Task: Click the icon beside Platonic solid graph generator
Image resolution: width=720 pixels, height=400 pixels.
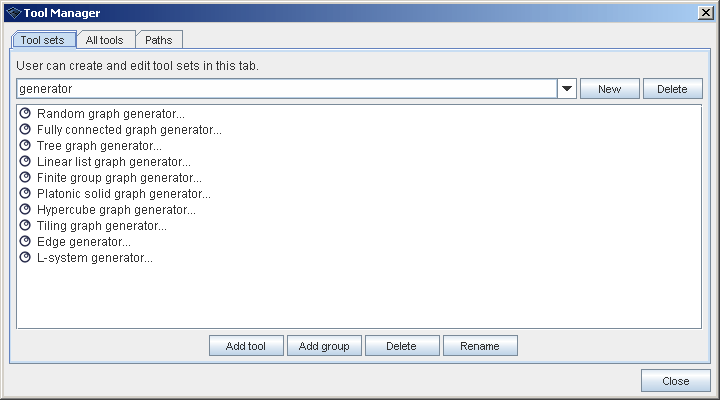Action: 26,194
